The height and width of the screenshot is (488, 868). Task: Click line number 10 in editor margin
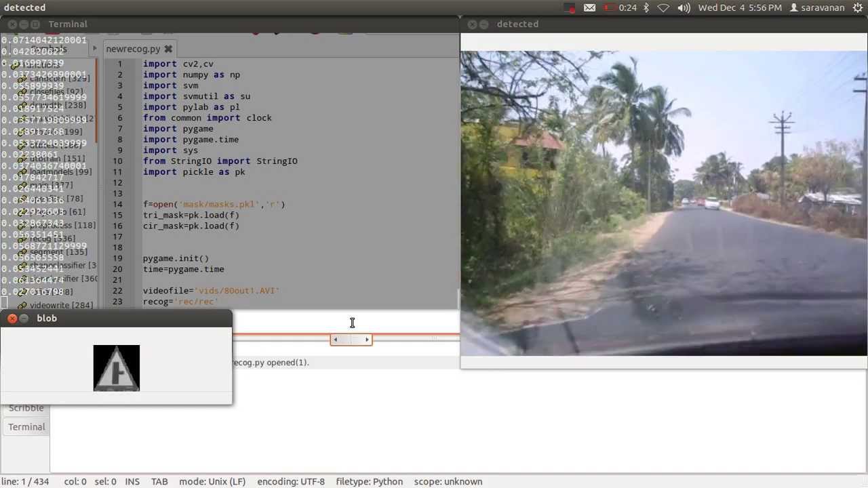point(118,161)
